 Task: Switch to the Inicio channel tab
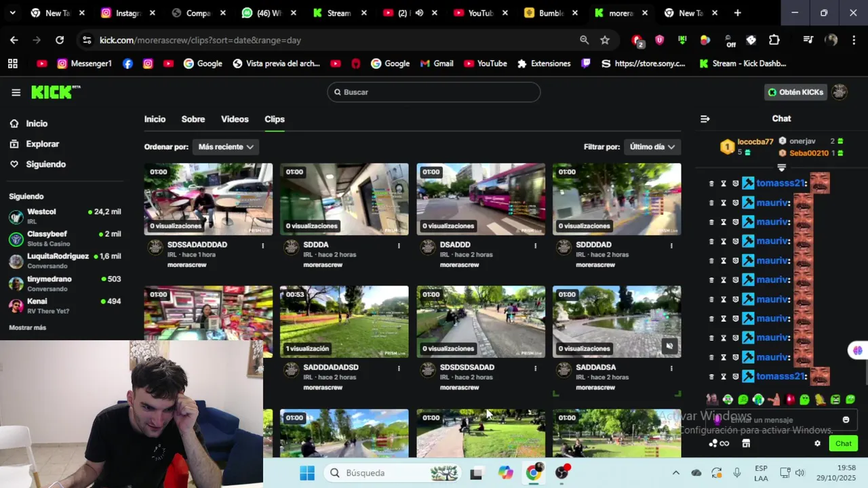click(x=155, y=119)
